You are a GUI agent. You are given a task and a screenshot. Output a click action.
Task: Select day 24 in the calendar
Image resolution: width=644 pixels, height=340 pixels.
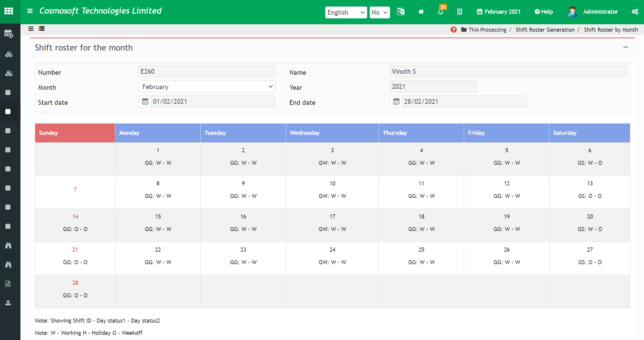[x=332, y=258]
